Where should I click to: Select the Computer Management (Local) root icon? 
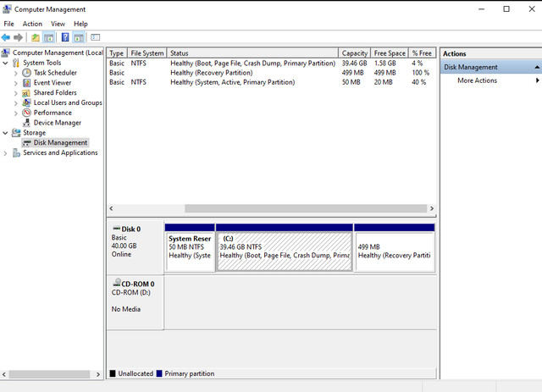pos(6,52)
